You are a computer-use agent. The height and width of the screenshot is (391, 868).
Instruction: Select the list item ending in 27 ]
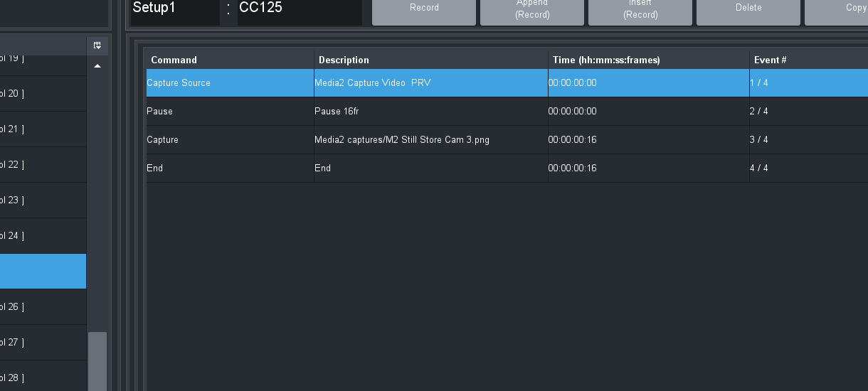coord(43,342)
